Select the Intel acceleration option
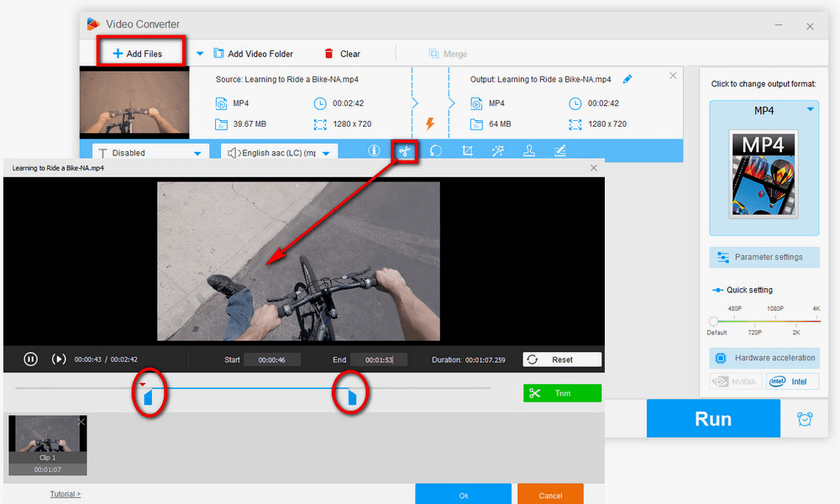This screenshot has height=504, width=840. 792,381
